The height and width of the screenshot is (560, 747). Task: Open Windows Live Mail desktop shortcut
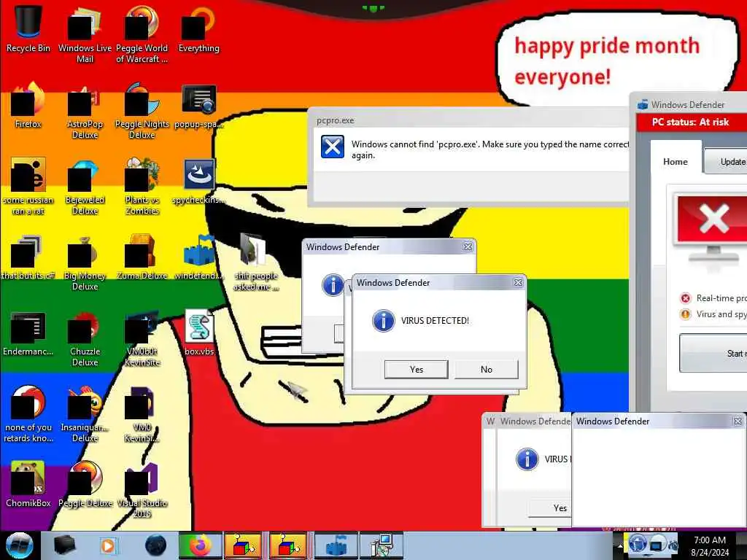point(85,34)
